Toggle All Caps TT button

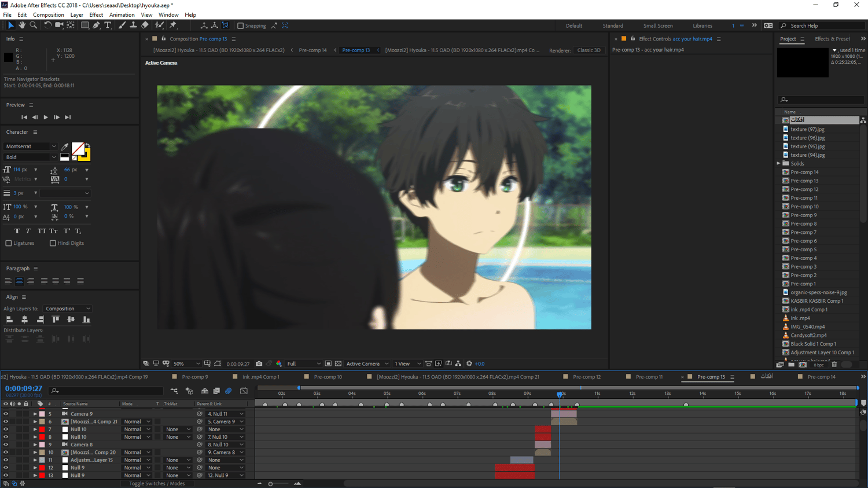coord(42,231)
